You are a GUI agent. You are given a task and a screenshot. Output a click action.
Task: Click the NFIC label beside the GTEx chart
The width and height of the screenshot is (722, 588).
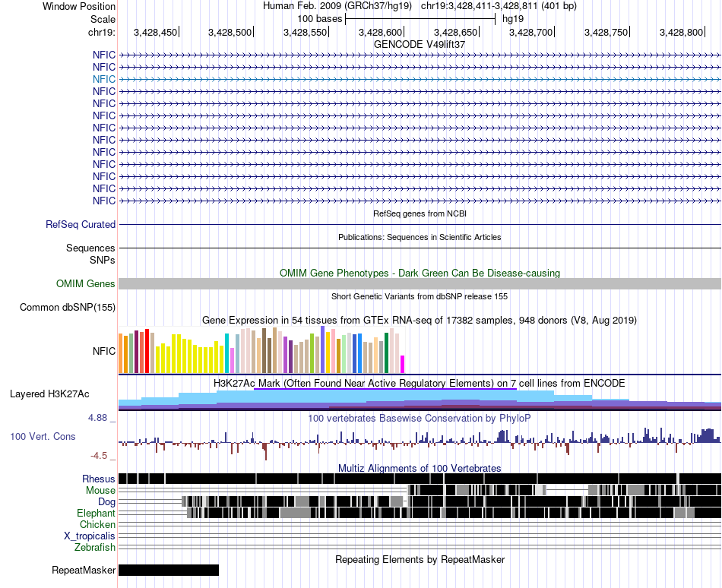(x=103, y=351)
